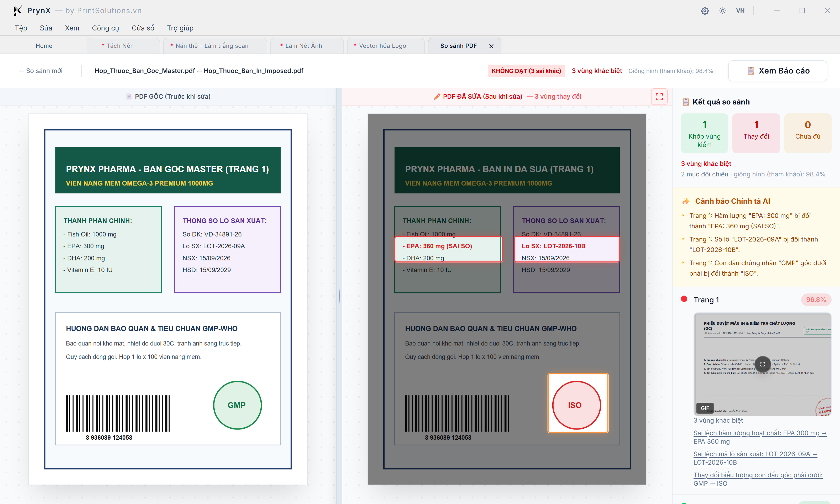Viewport: 840px width, 504px height.
Task: Open link Sai lệch mã lô sản xuất
Action: (x=755, y=458)
